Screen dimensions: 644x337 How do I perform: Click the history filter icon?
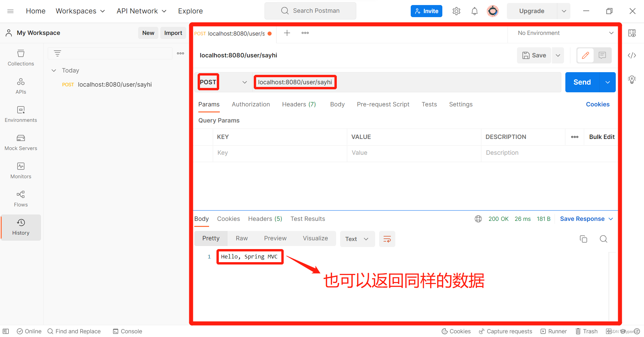57,53
